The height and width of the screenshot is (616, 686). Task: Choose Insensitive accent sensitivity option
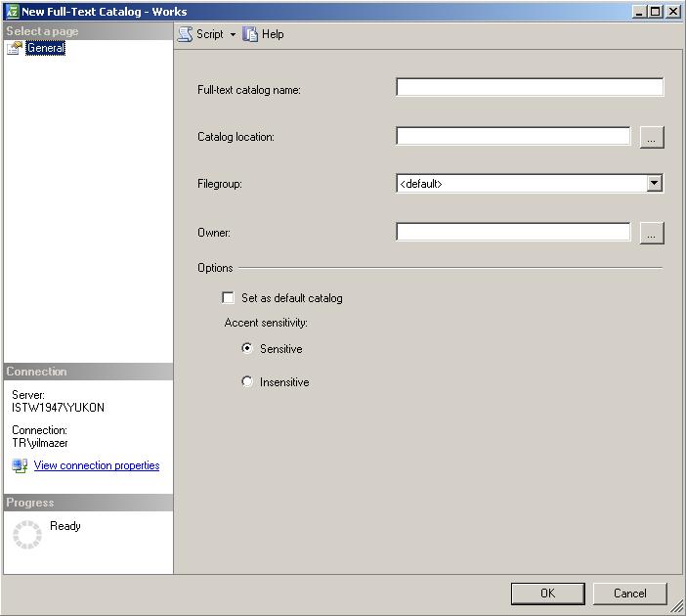(247, 381)
